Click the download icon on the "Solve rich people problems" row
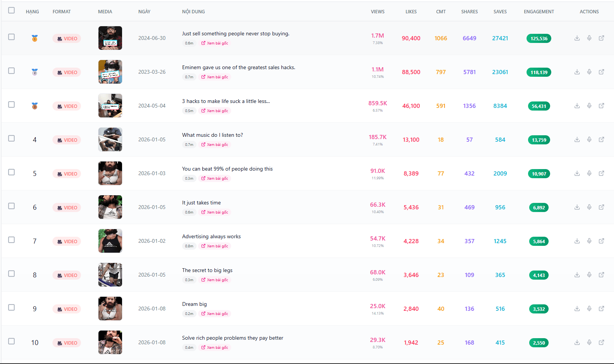Image resolution: width=614 pixels, height=364 pixels. (x=577, y=342)
